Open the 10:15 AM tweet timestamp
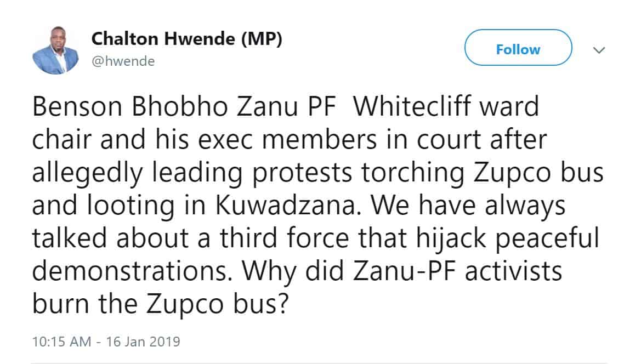The width and height of the screenshot is (624, 364). tap(62, 342)
